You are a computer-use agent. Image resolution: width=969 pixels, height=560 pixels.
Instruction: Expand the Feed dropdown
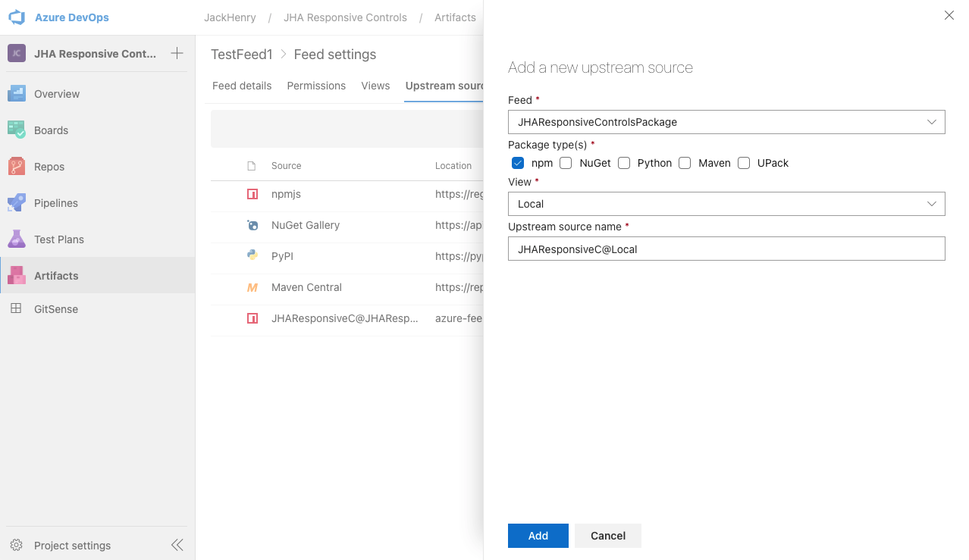(x=726, y=122)
